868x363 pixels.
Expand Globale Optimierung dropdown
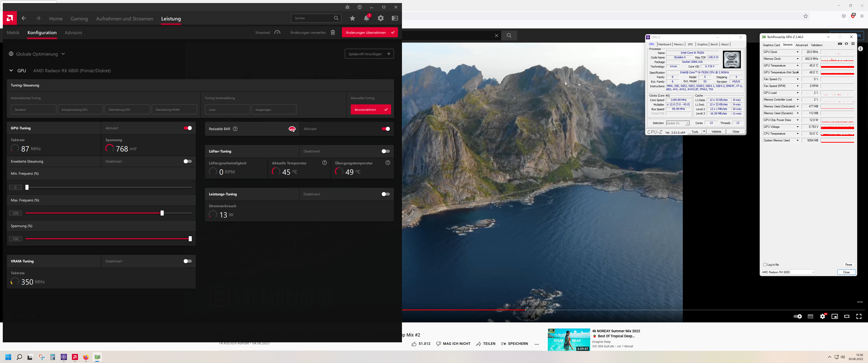63,54
